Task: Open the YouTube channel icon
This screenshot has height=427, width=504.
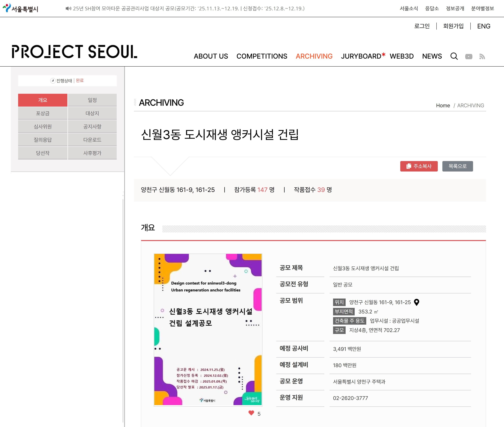Action: pyautogui.click(x=469, y=57)
